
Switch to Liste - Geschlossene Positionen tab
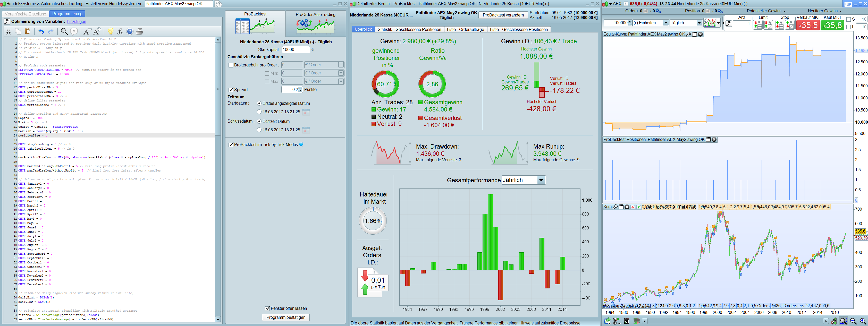coord(519,30)
